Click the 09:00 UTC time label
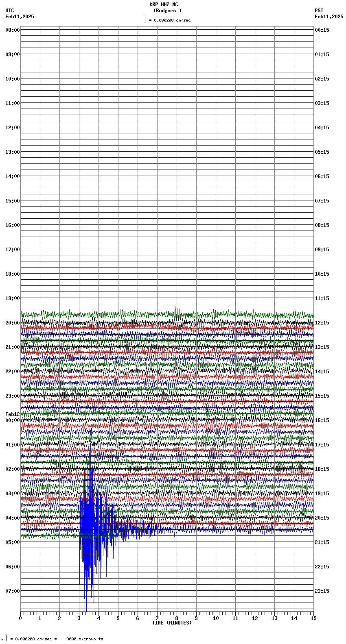The width and height of the screenshot is (346, 644). [x=13, y=54]
